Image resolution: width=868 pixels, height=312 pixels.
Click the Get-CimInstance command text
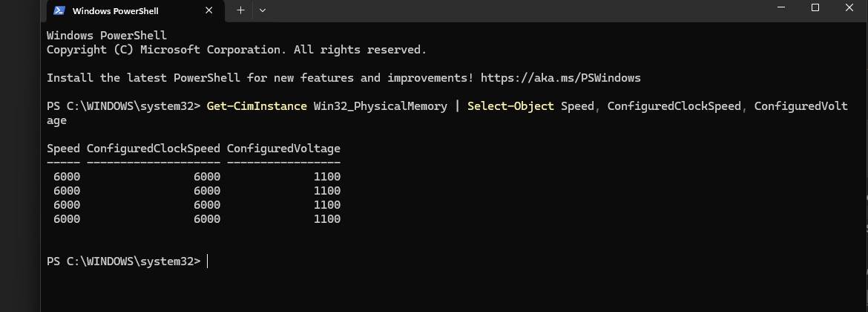257,106
